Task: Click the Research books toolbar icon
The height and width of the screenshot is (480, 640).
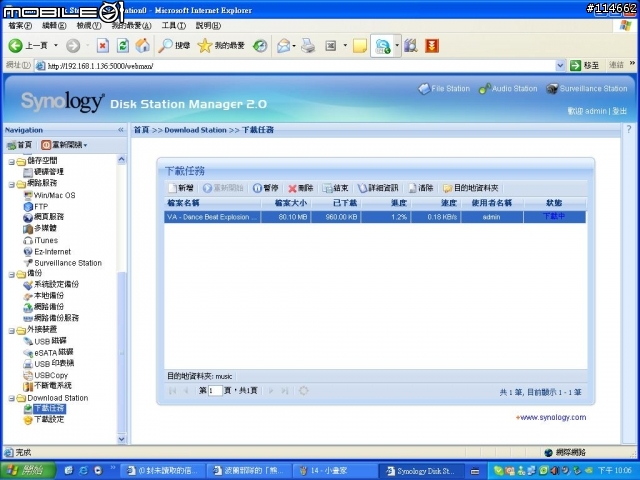Action: pos(411,46)
